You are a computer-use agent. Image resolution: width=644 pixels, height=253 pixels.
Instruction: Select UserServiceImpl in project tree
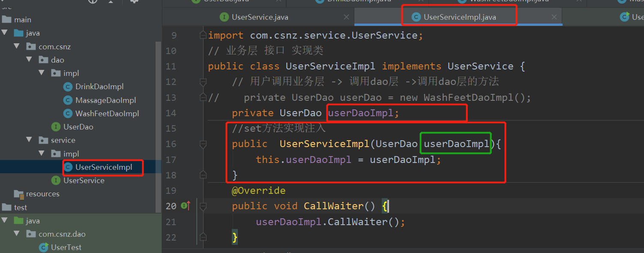[x=104, y=167]
